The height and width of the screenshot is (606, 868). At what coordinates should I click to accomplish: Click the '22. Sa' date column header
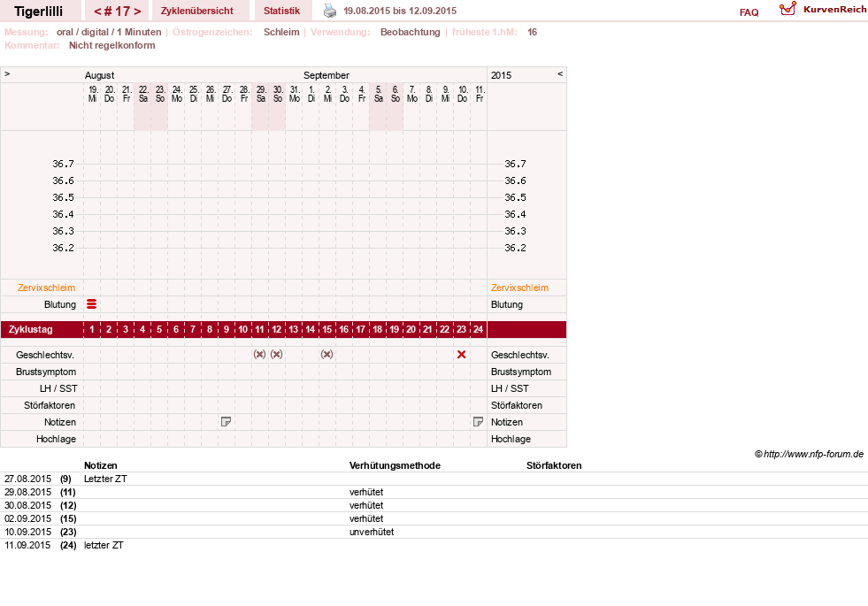pyautogui.click(x=142, y=94)
